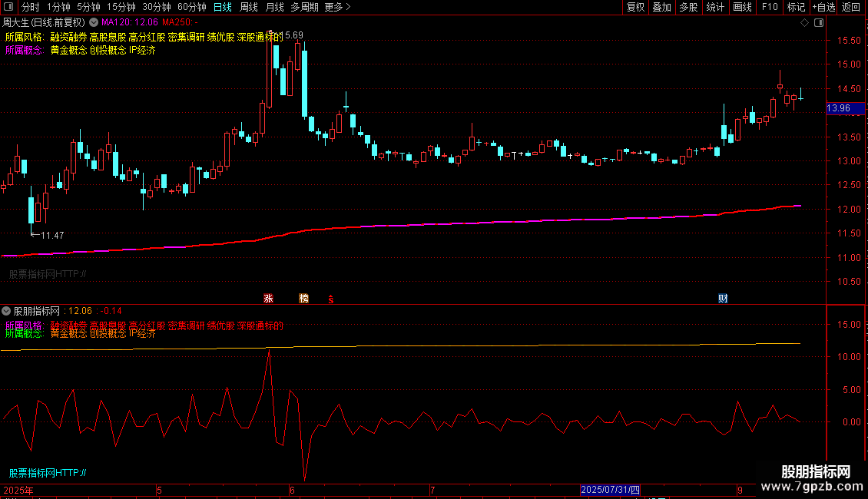Click month 6 on the time axis
Viewport: 868px width, 499px height.
click(293, 490)
